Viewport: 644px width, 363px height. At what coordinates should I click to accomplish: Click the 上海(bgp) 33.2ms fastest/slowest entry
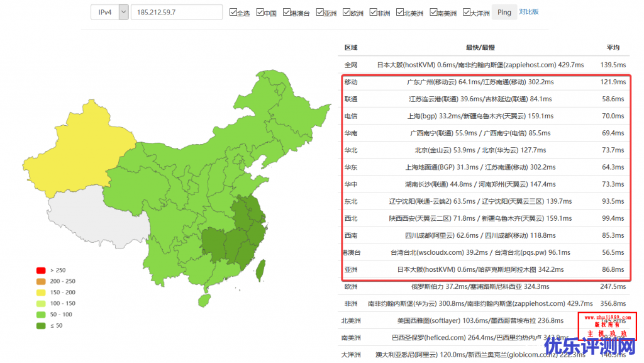click(480, 116)
